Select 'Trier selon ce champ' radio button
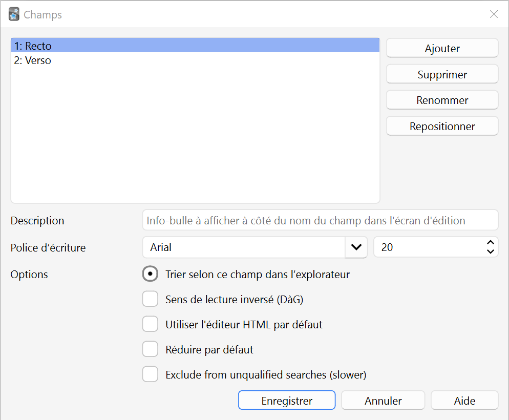The height and width of the screenshot is (420, 509). [x=151, y=274]
